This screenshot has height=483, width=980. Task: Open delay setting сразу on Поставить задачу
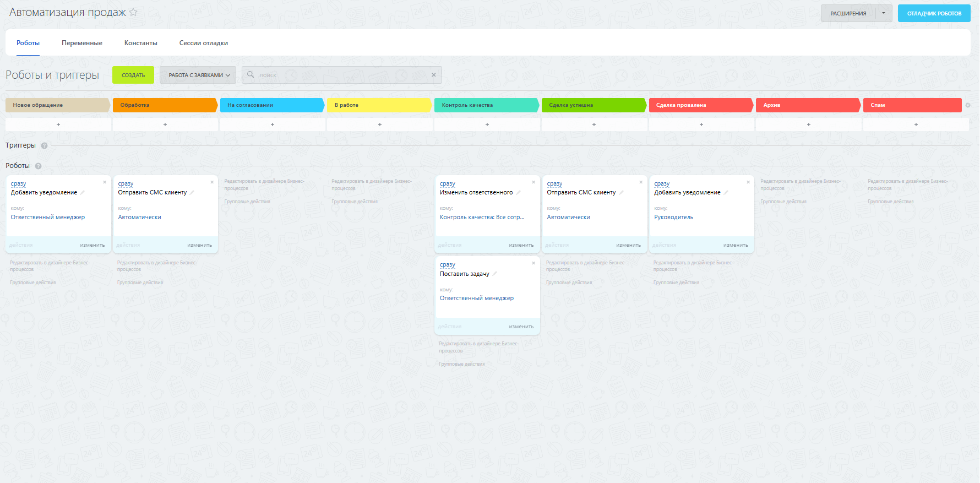448,264
